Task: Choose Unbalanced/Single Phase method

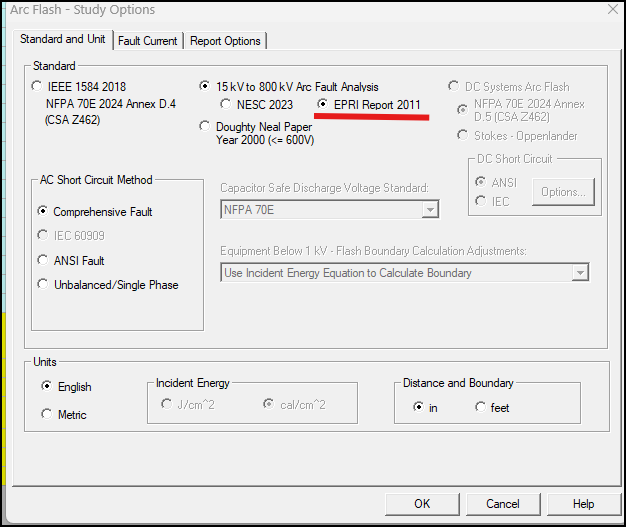Action: (43, 285)
